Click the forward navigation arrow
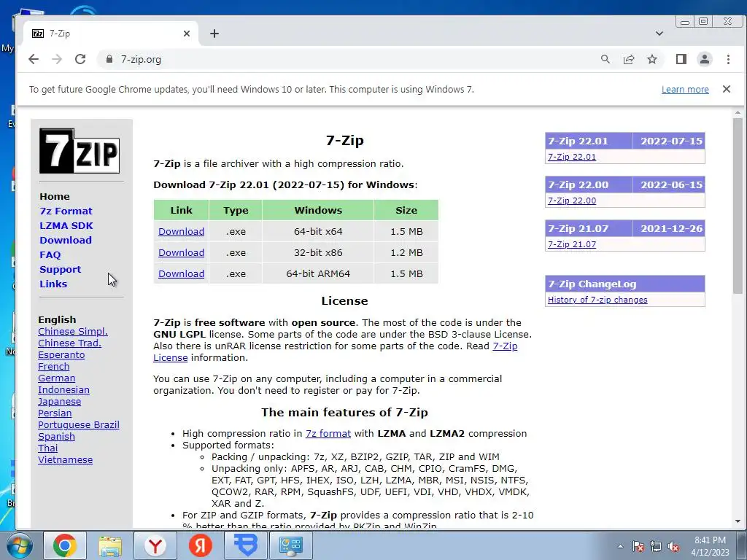The height and width of the screenshot is (560, 747). tap(57, 59)
